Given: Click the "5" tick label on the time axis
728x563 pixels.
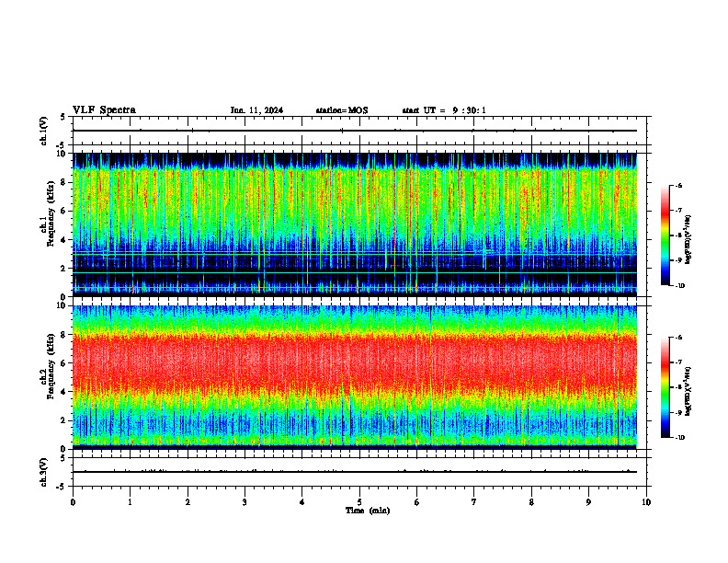Looking at the screenshot, I should click(359, 502).
